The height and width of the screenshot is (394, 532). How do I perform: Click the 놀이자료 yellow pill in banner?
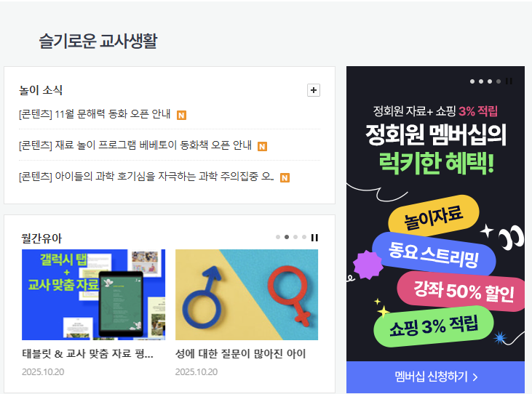(434, 216)
